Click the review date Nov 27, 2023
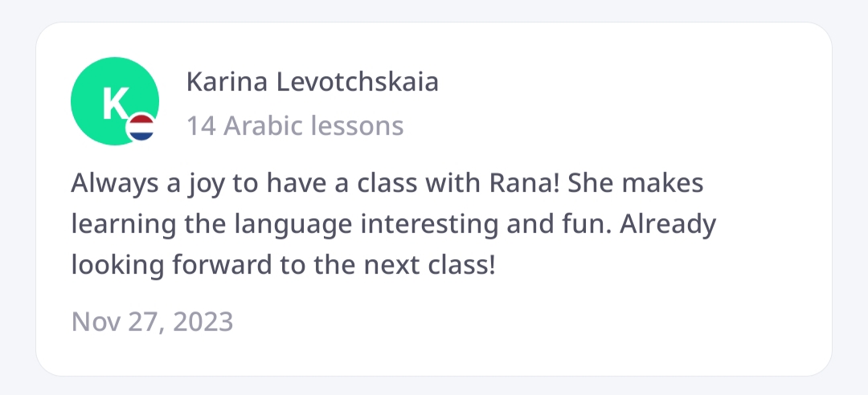Image resolution: width=868 pixels, height=395 pixels. [x=152, y=322]
